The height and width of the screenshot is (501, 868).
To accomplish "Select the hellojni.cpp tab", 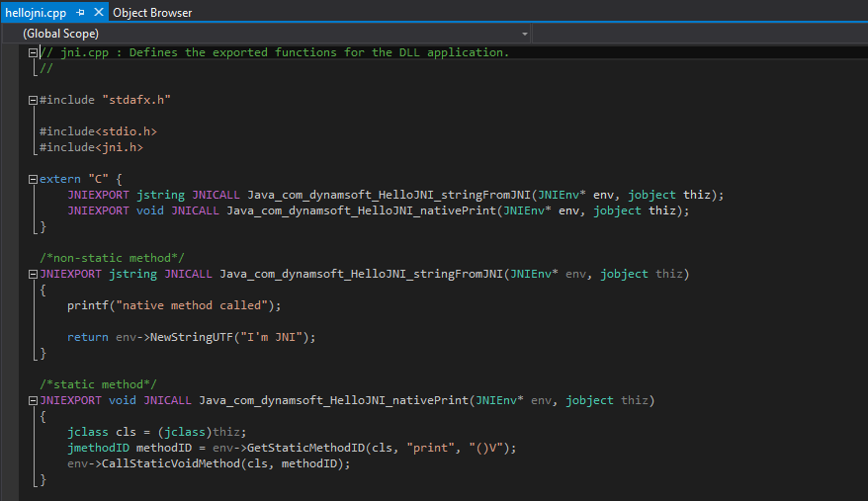I will (35, 13).
